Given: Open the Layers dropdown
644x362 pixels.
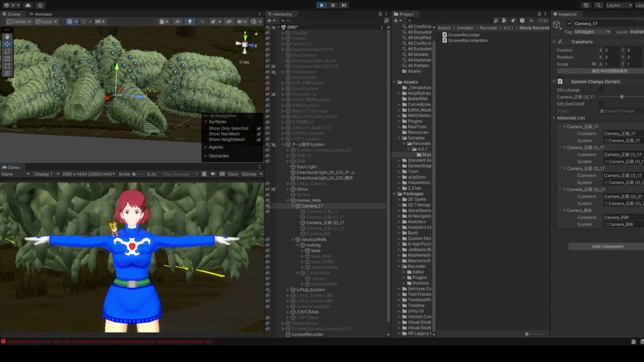Looking at the screenshot, I should pos(619,5).
